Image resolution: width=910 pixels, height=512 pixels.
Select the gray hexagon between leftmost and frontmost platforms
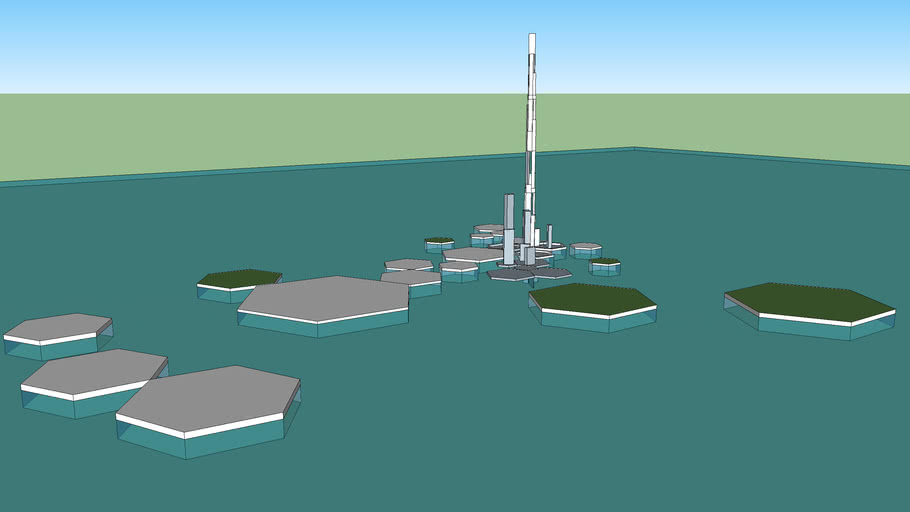click(x=93, y=372)
